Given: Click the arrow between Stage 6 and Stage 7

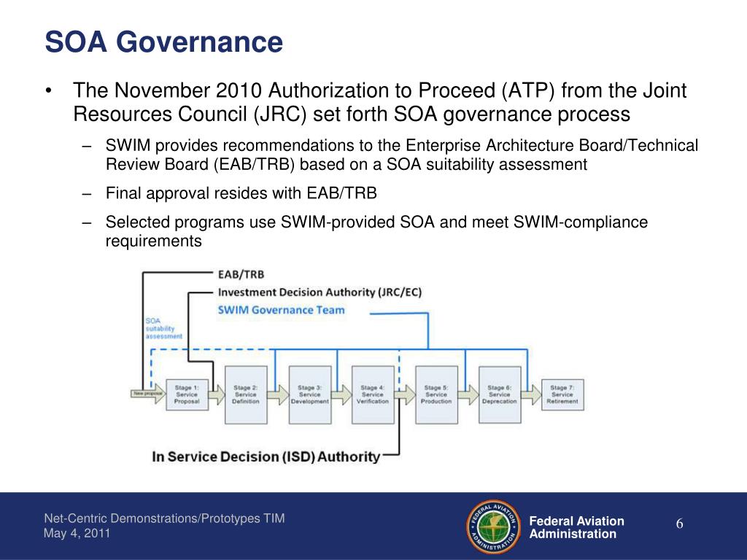Looking at the screenshot, I should coord(532,394).
